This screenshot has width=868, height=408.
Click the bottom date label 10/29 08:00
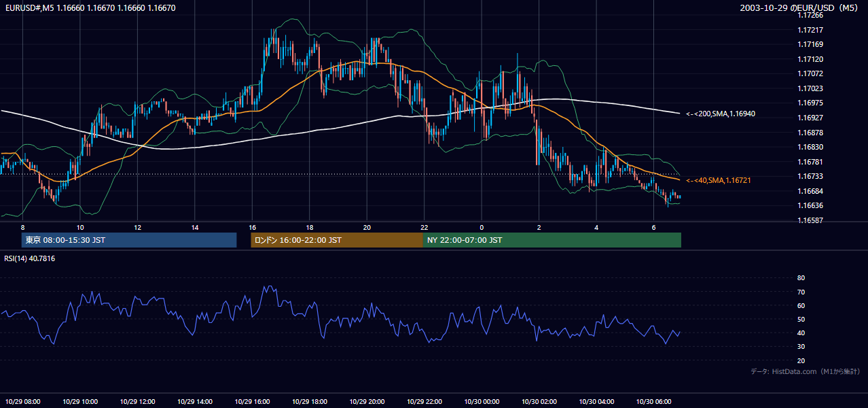[x=22, y=401]
